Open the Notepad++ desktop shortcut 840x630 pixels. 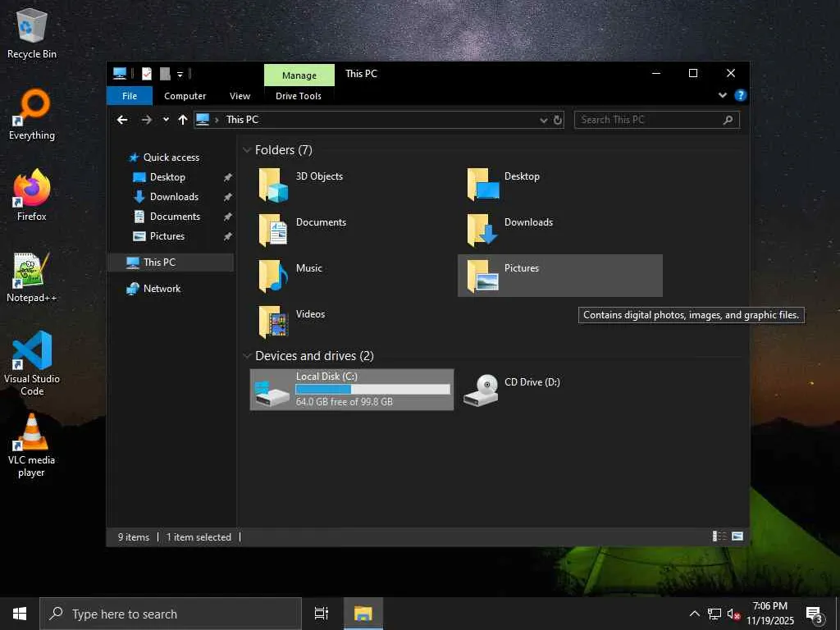[32, 277]
